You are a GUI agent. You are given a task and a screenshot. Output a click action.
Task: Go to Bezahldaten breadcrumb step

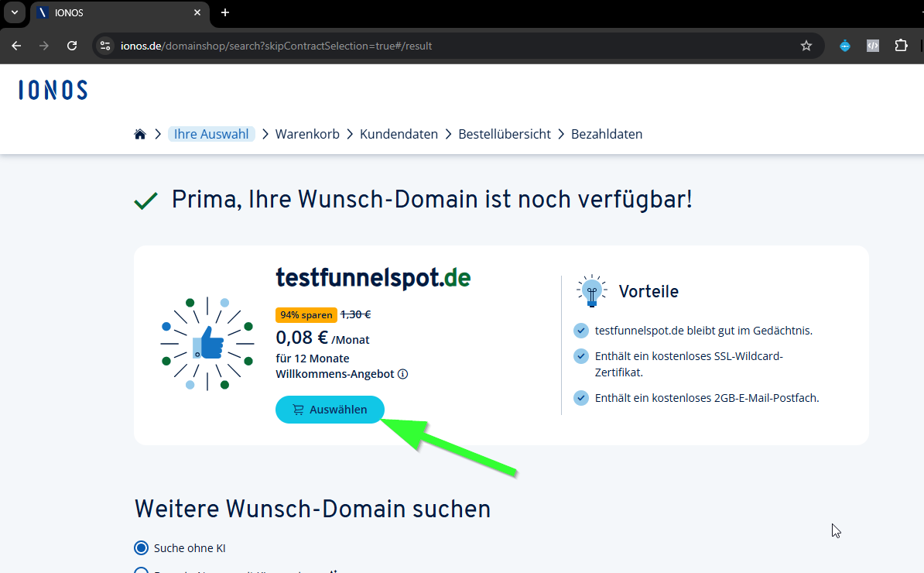(607, 134)
